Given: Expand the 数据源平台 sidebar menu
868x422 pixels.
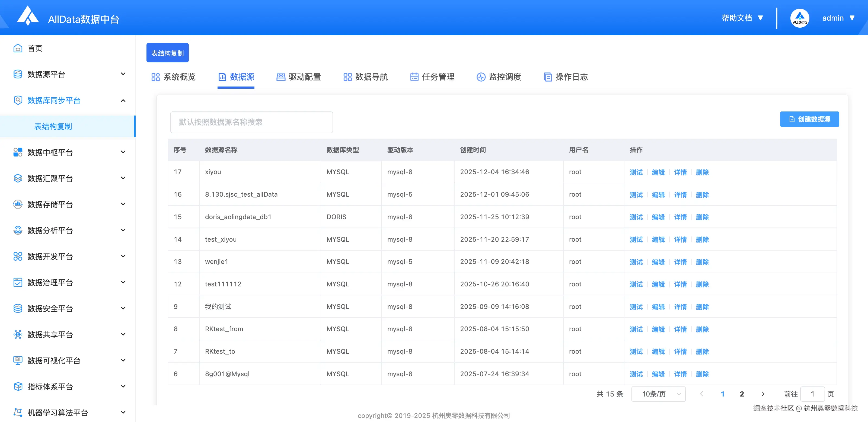Looking at the screenshot, I should 123,74.
